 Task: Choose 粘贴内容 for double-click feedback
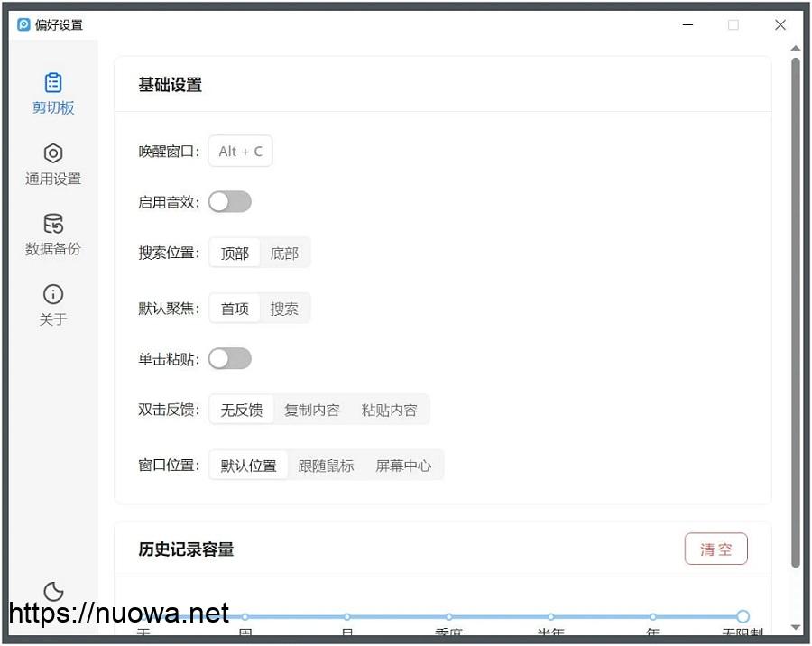[x=390, y=410]
